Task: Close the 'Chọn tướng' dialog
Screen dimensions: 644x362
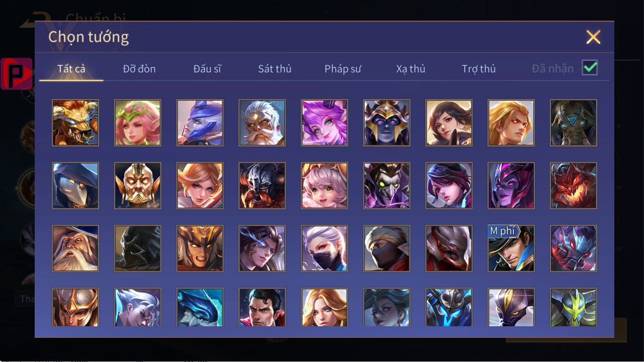Action: click(x=594, y=37)
